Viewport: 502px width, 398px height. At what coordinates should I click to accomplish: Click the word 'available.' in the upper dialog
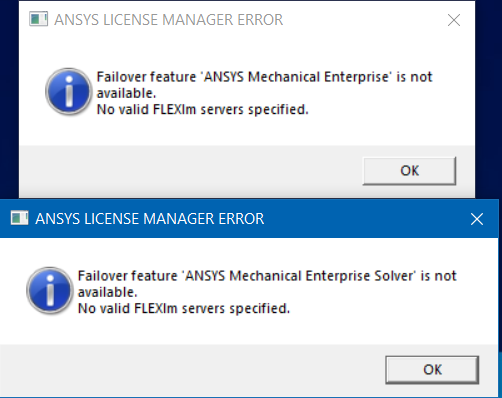pyautogui.click(x=126, y=93)
